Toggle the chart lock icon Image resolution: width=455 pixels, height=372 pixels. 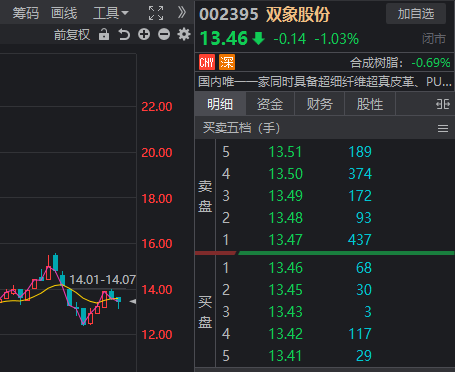104,34
